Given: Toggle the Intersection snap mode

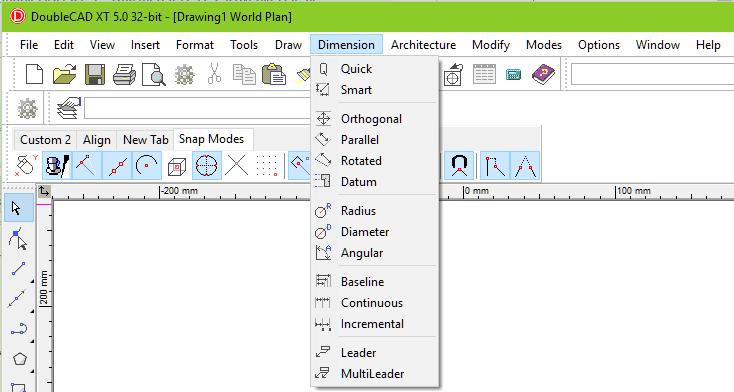Looking at the screenshot, I should [x=236, y=165].
